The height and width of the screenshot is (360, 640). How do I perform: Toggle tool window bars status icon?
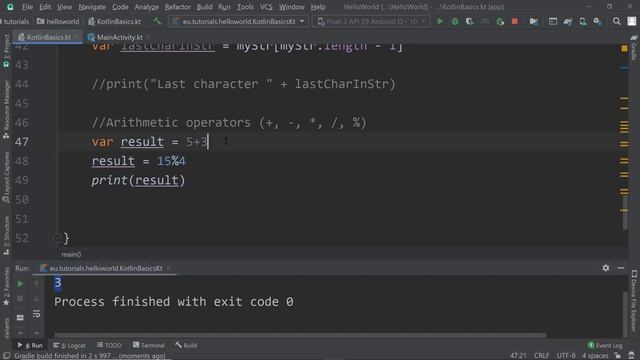pyautogui.click(x=6, y=356)
